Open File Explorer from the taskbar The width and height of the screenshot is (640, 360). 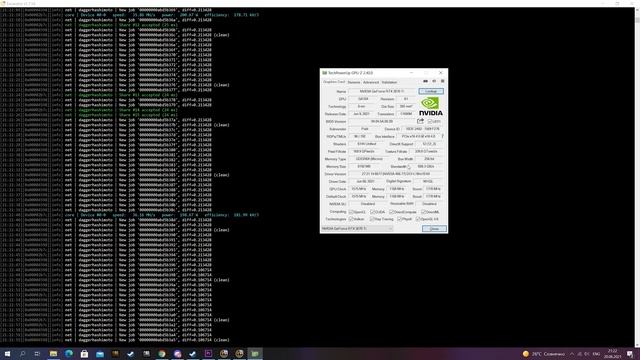[53, 353]
